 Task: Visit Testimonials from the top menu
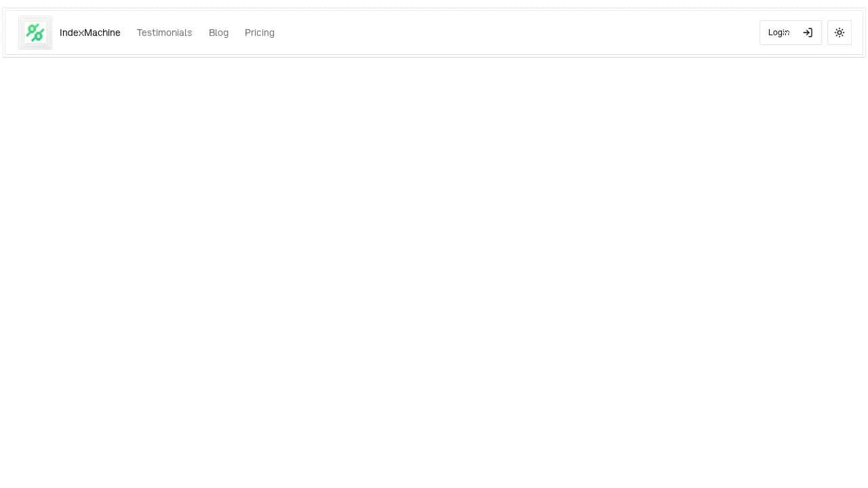(x=164, y=33)
